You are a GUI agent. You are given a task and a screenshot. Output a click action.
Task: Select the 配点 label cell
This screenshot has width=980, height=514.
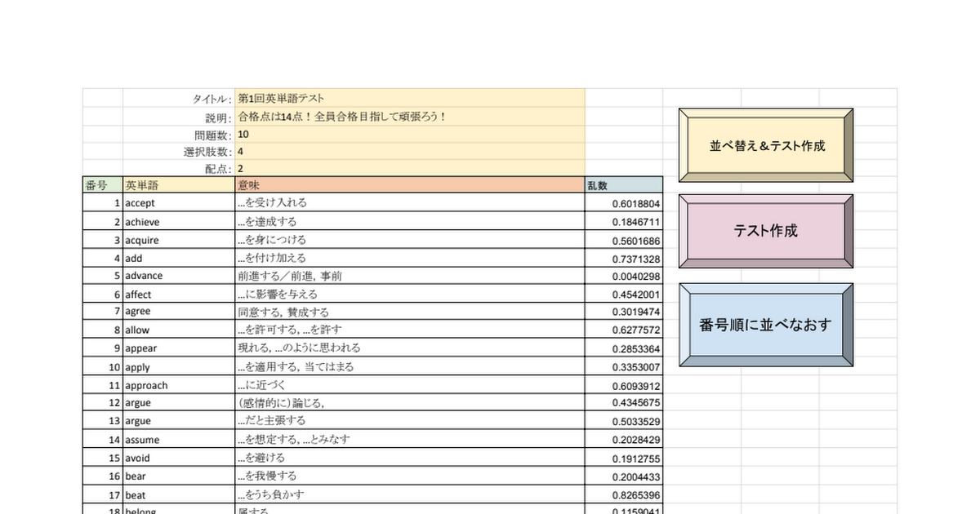coord(179,169)
